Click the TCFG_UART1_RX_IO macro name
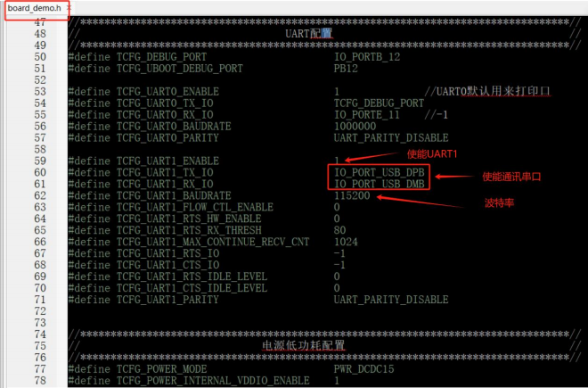Screen dimensions: 588x388 point(165,184)
